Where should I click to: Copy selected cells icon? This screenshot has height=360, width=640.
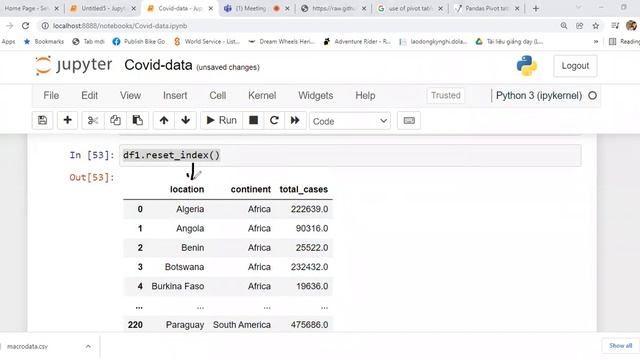pyautogui.click(x=115, y=120)
